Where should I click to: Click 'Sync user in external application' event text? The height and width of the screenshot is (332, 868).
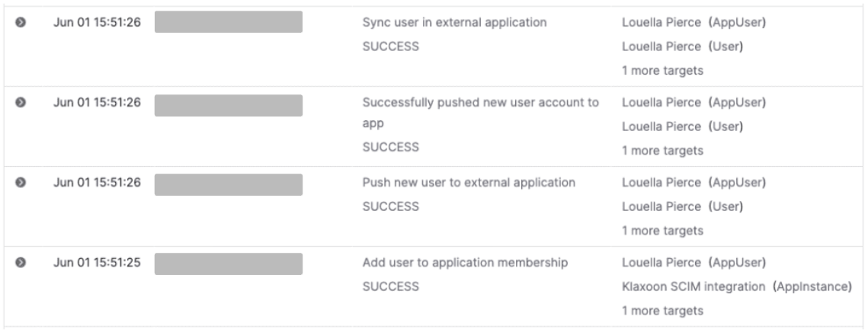coord(454,22)
